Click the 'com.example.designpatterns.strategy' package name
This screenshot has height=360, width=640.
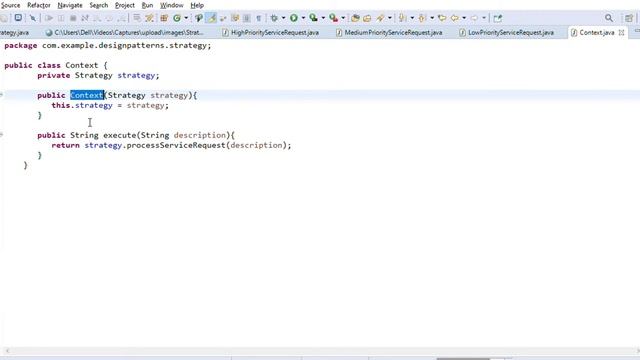pos(124,45)
